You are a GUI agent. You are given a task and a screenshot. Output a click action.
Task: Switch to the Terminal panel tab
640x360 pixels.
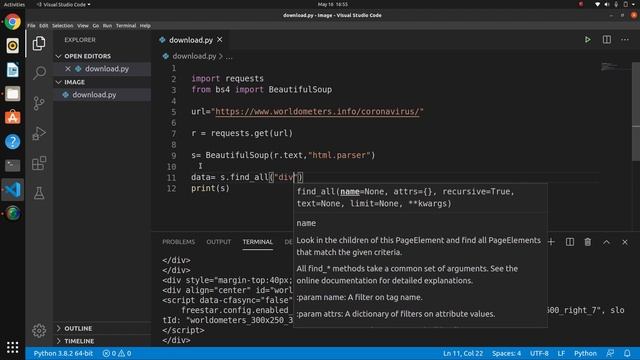point(258,242)
